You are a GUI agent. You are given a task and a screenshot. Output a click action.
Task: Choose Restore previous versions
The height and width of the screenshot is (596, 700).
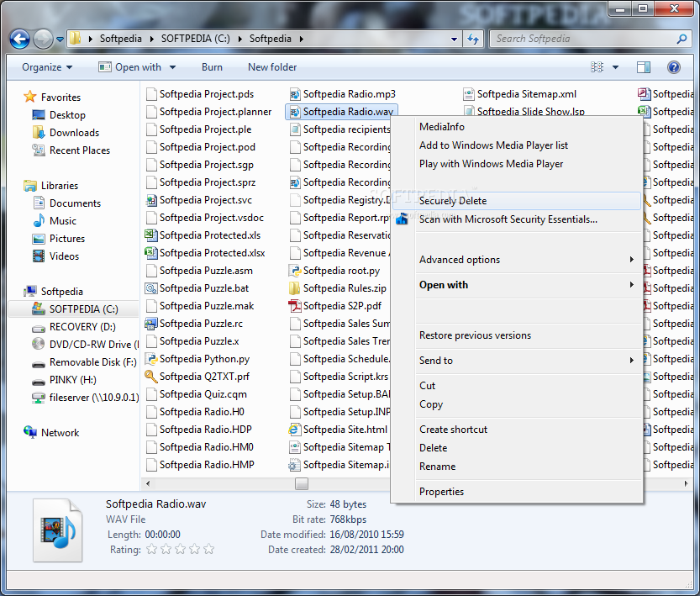517,335
